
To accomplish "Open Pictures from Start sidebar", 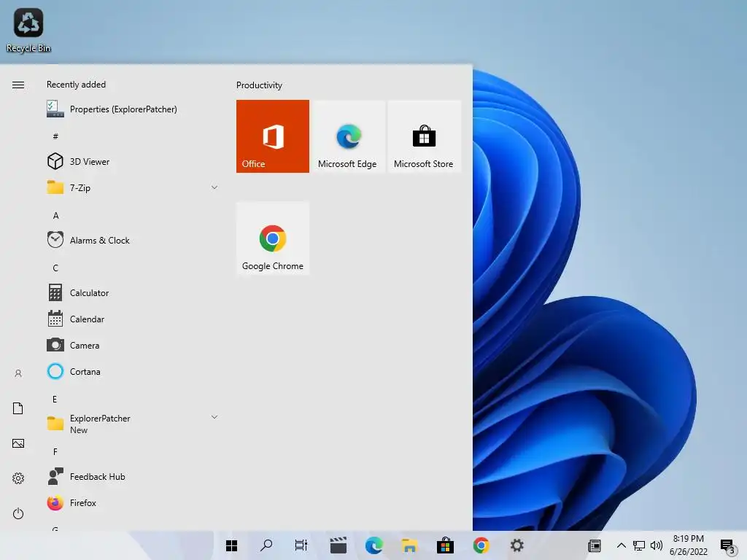I will click(18, 443).
